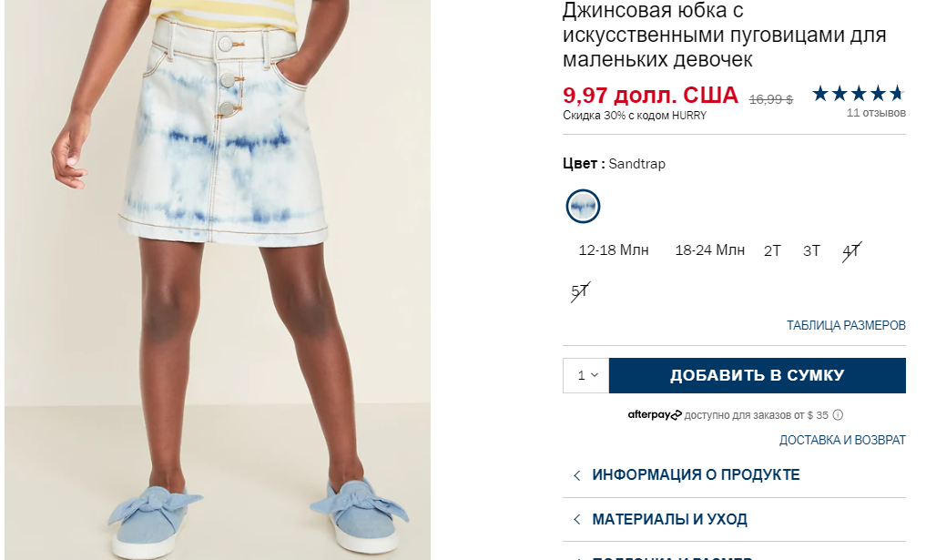Select size 18-24 Млн
The image size is (926, 560).
[710, 250]
